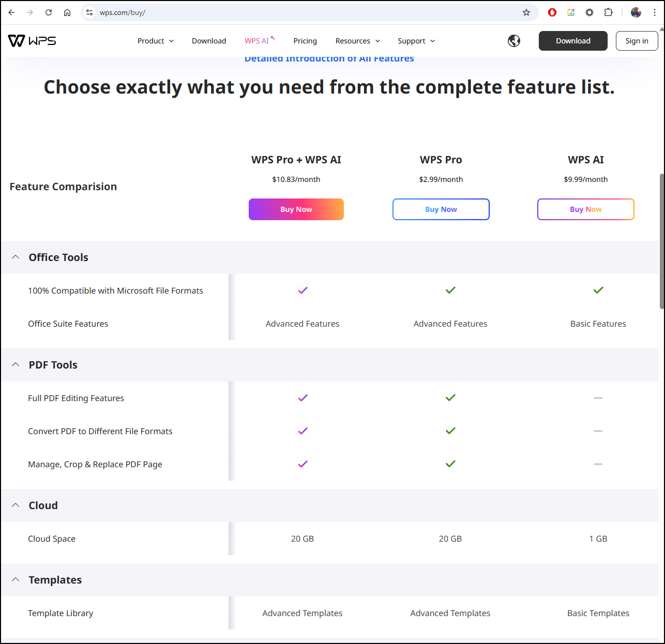Click the browser forward arrow
The height and width of the screenshot is (644, 665).
point(30,12)
